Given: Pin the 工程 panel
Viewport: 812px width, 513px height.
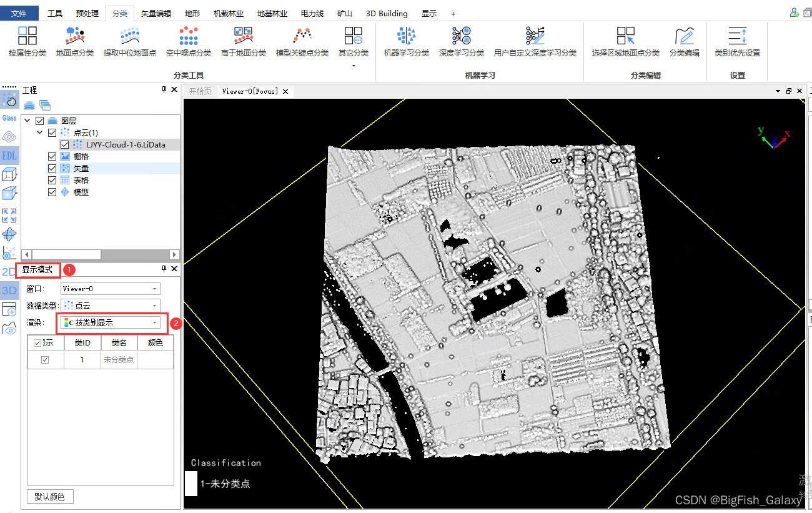Looking at the screenshot, I should coord(164,90).
